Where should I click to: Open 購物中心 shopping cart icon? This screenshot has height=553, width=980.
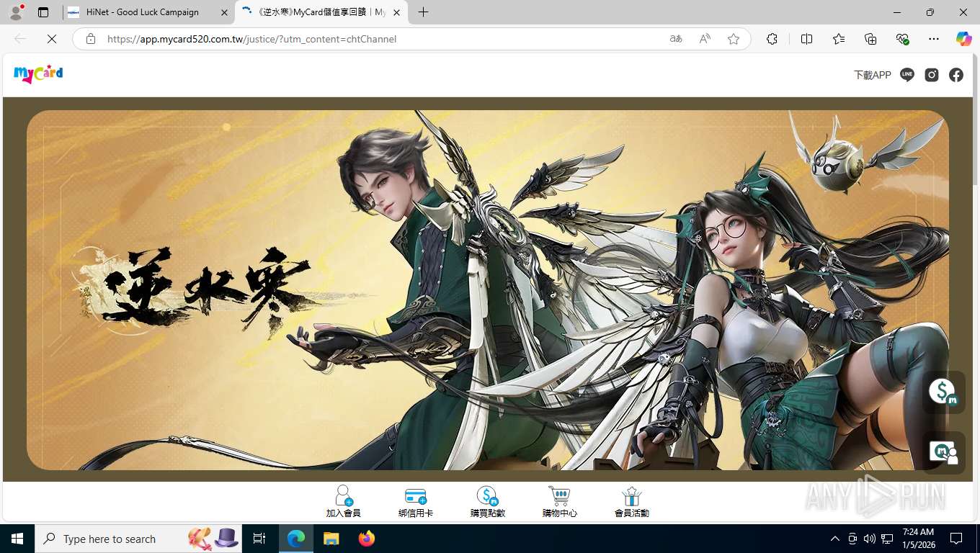click(x=560, y=501)
